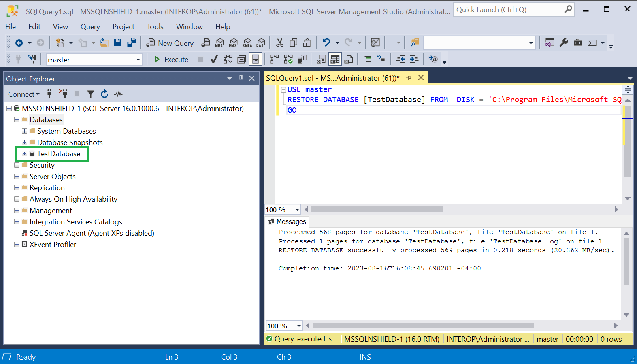Expand the TestDatabase node
Viewport: 637px width, 364px height.
coord(24,154)
